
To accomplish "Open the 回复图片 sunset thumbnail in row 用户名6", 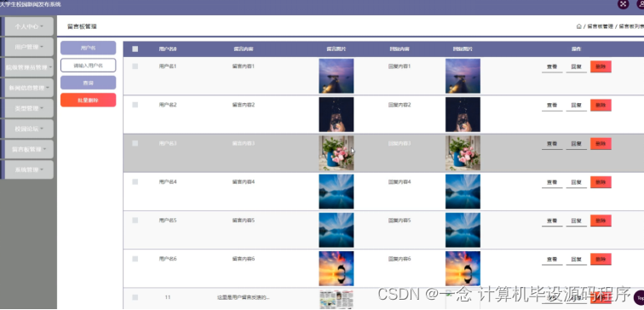I will (x=463, y=269).
